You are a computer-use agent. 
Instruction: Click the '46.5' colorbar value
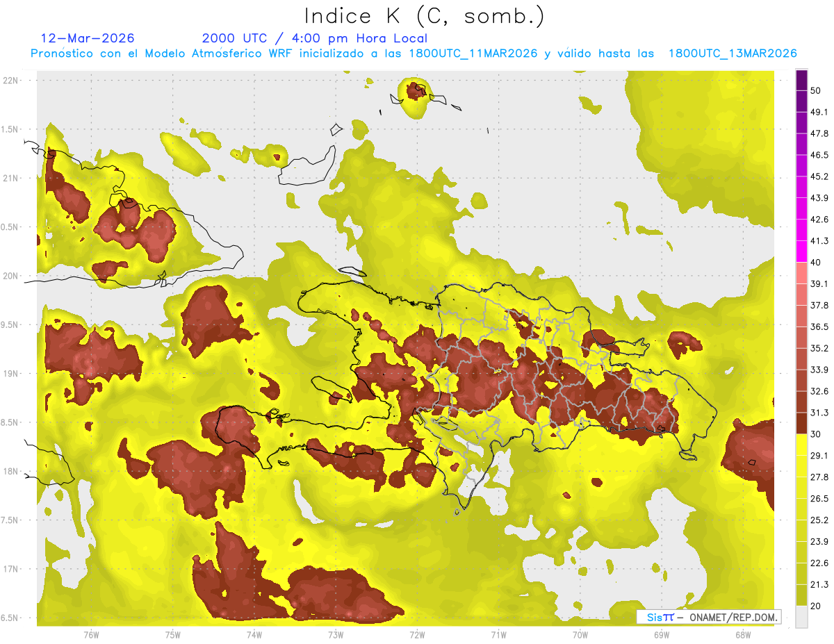820,155
